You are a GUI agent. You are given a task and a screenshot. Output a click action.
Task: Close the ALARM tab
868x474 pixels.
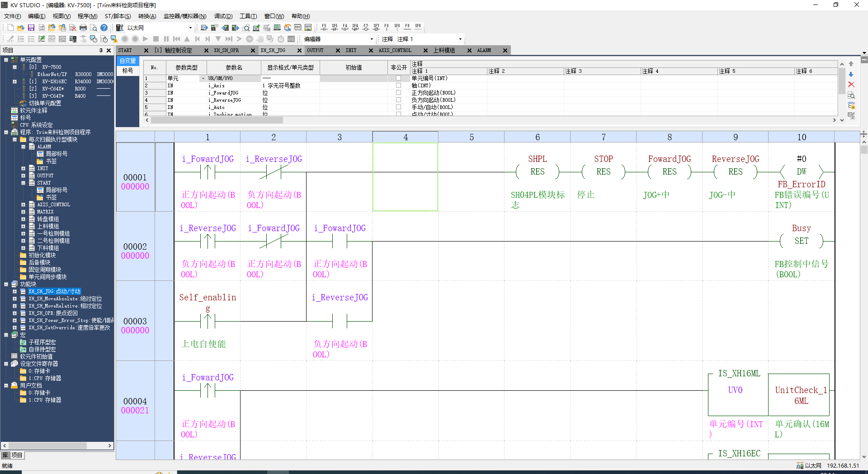[x=505, y=50]
